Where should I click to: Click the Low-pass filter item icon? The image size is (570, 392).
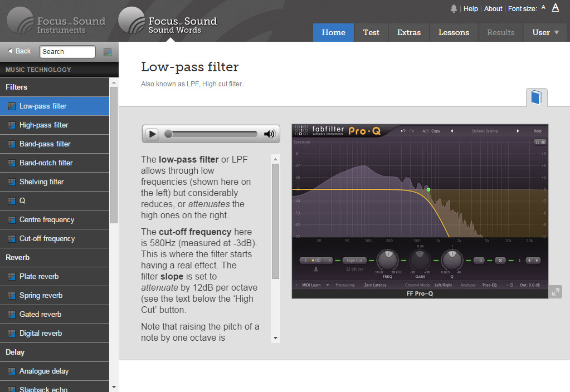click(x=12, y=106)
